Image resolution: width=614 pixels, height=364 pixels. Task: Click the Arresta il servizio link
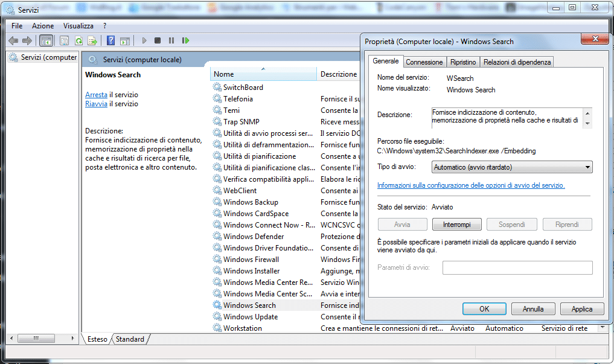(x=97, y=94)
